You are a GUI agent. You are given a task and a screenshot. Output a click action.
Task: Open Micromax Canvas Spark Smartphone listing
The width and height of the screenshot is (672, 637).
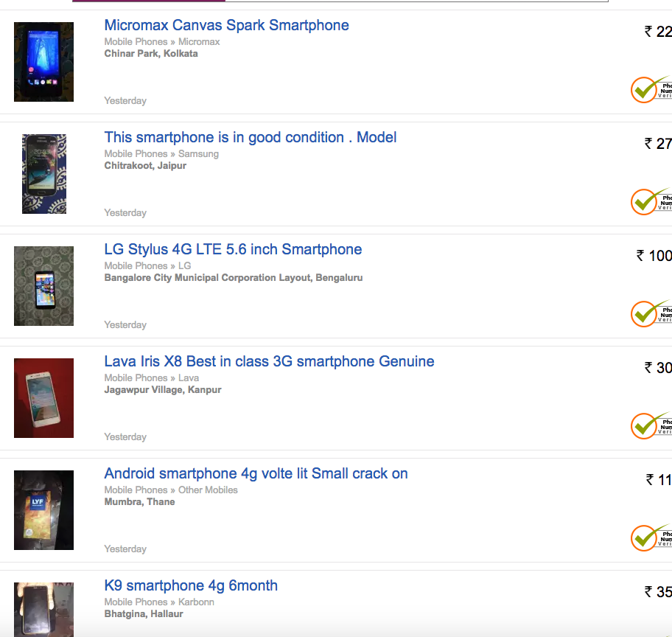point(226,26)
